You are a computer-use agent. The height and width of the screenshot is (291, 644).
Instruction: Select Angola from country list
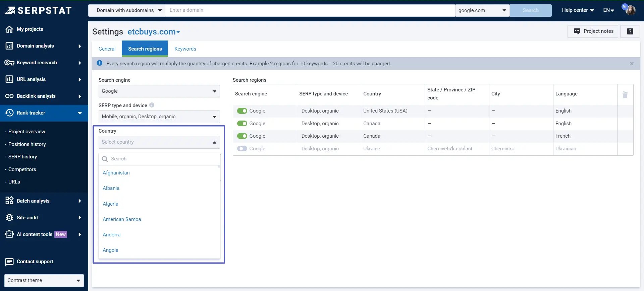(x=110, y=250)
